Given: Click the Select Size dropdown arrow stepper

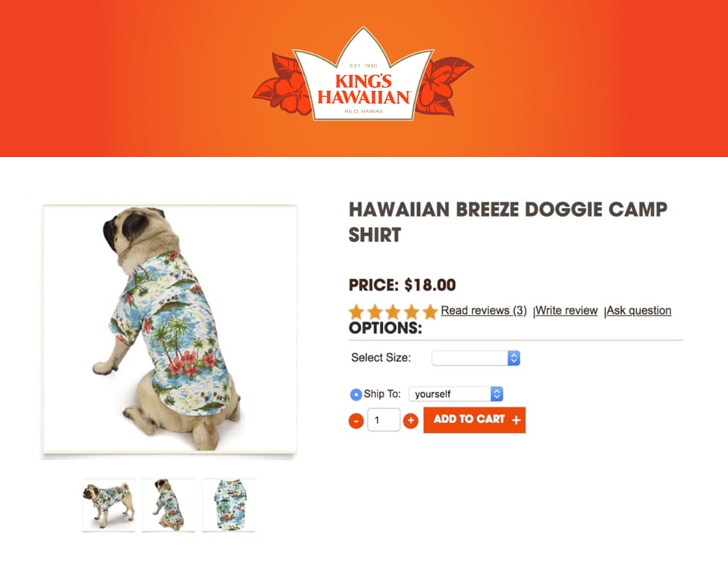Looking at the screenshot, I should click(513, 358).
